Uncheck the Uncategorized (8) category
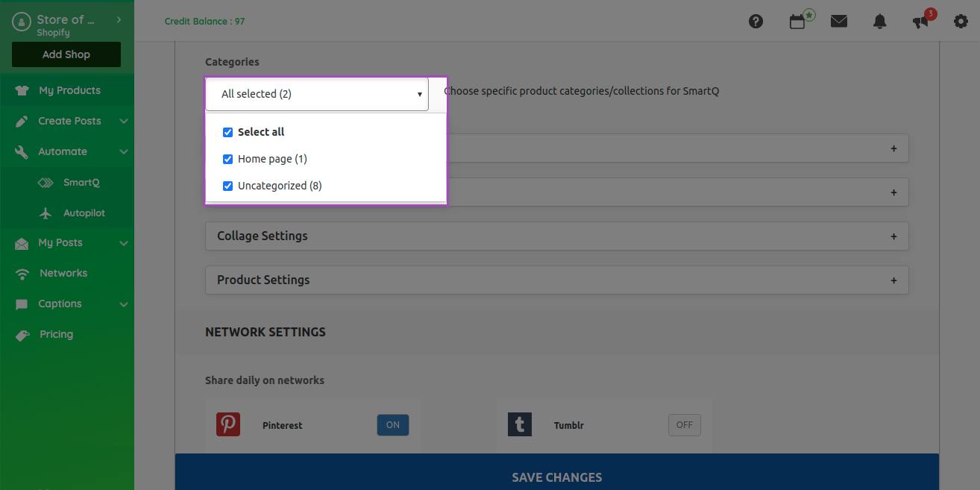980x490 pixels. pyautogui.click(x=228, y=186)
